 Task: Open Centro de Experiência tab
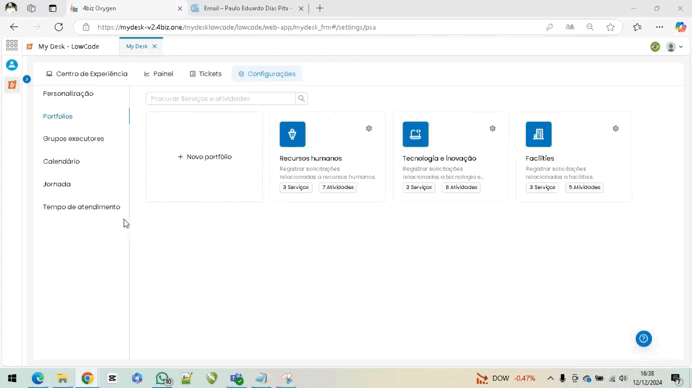coord(87,74)
